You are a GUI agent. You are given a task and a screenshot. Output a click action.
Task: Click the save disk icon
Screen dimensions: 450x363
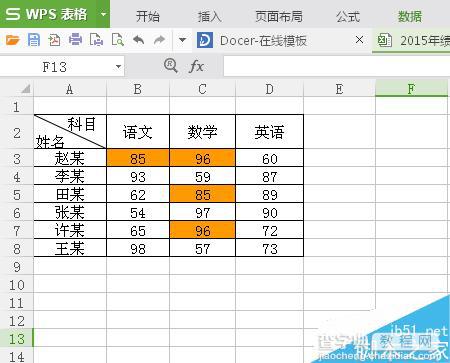[34, 40]
